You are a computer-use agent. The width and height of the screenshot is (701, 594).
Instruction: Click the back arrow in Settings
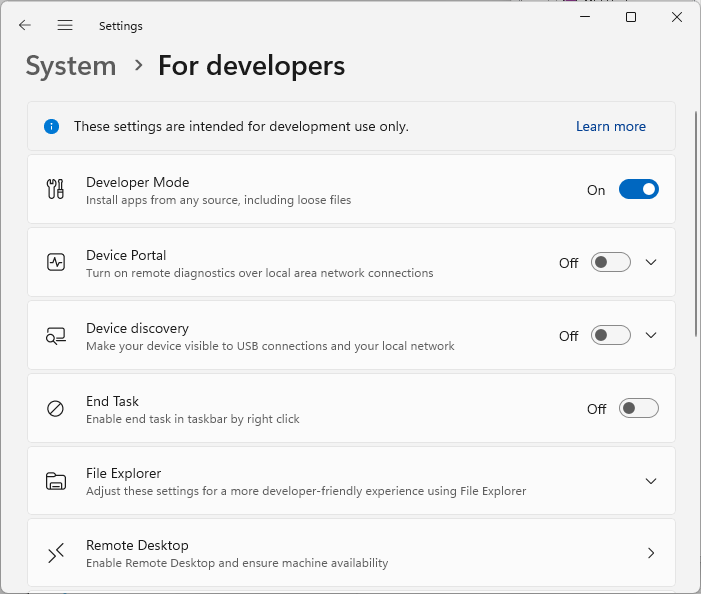tap(25, 25)
